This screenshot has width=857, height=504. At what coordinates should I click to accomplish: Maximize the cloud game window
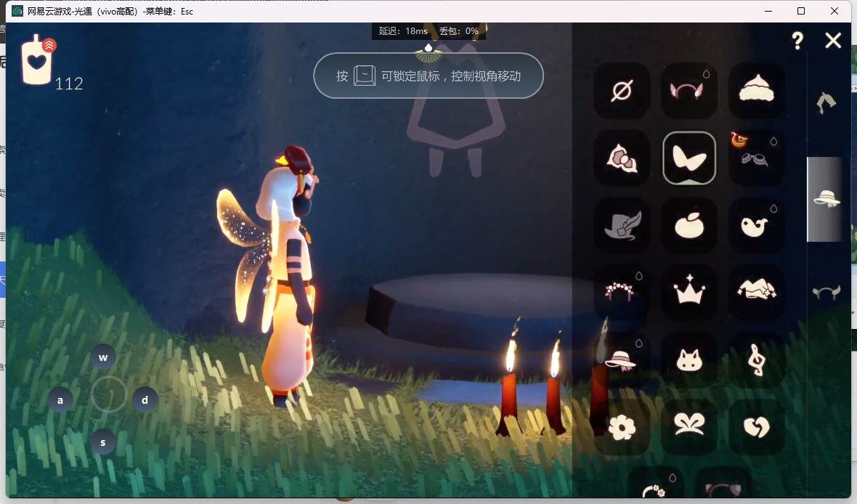[x=800, y=11]
